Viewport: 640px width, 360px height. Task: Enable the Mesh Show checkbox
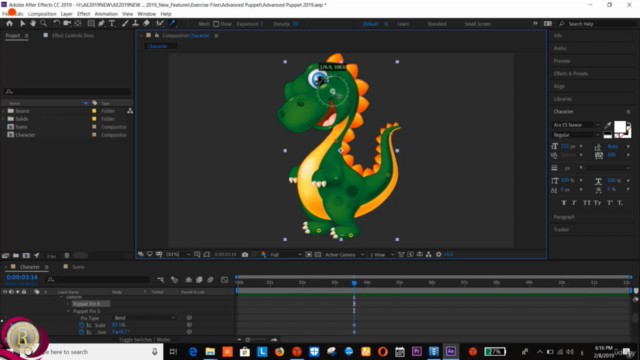[x=216, y=24]
